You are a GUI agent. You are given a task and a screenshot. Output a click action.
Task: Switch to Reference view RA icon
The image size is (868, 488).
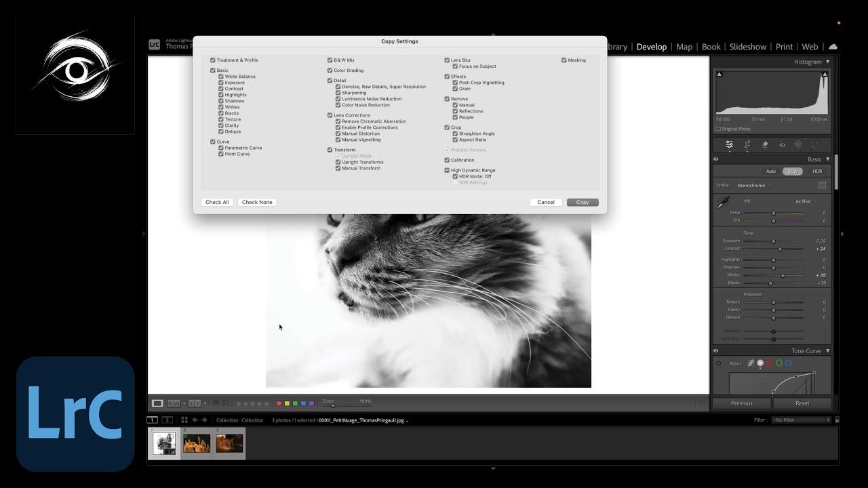point(173,403)
